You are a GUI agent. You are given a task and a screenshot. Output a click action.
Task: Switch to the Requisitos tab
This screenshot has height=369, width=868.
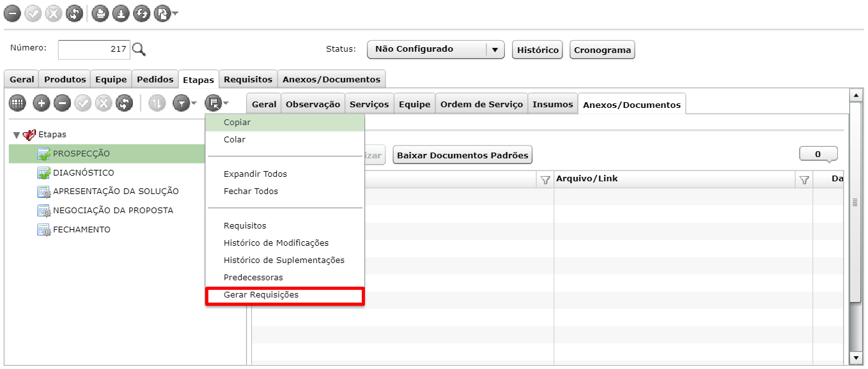(248, 79)
